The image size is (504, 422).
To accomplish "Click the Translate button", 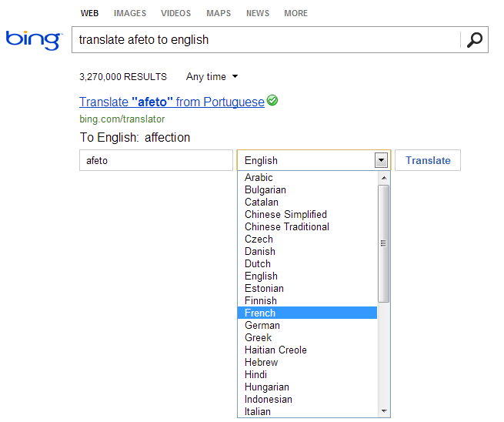I will tap(428, 160).
